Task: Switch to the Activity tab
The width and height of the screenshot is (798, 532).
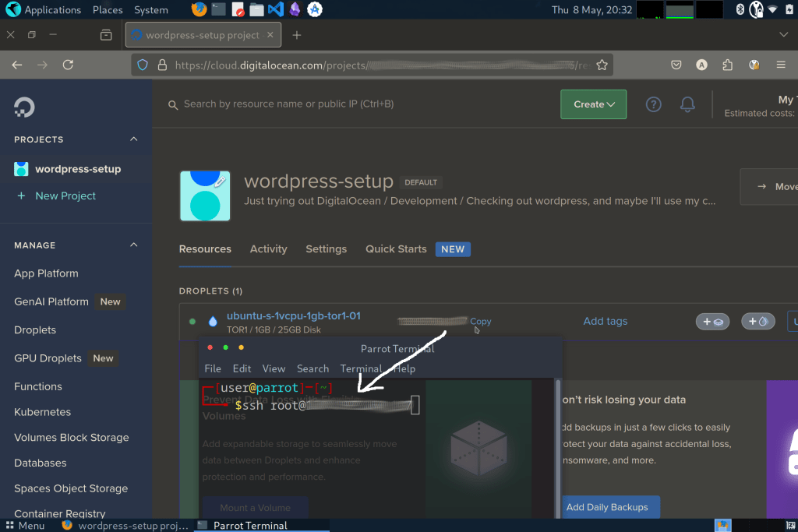Action: pos(268,248)
